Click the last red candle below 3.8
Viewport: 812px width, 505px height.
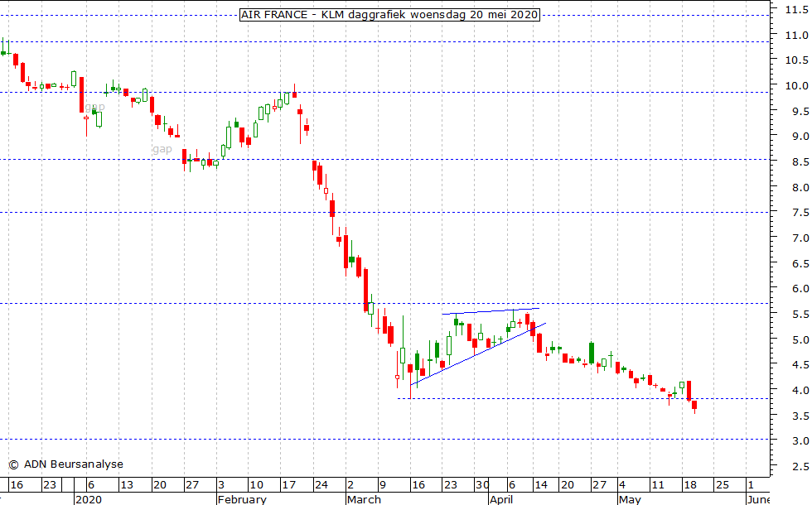click(x=694, y=405)
